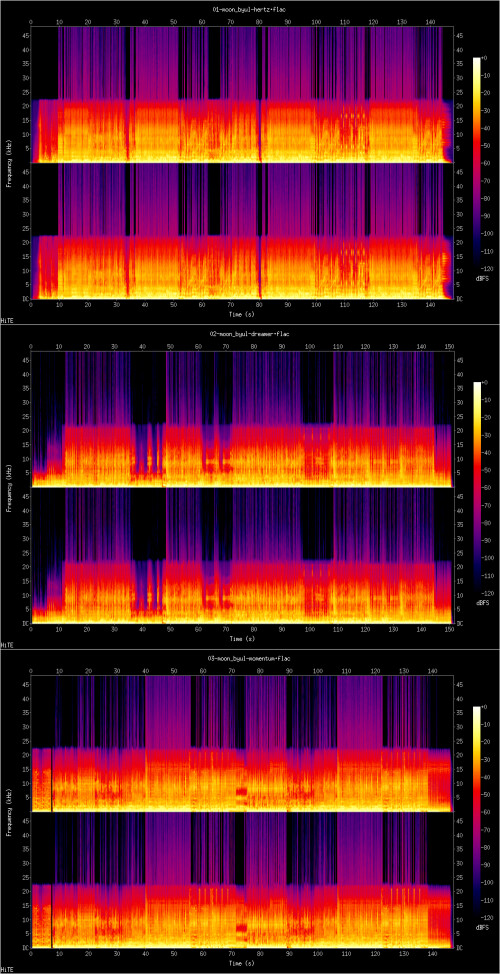
Task: Click the dBFS label of the dreamer plot
Action: tap(482, 603)
